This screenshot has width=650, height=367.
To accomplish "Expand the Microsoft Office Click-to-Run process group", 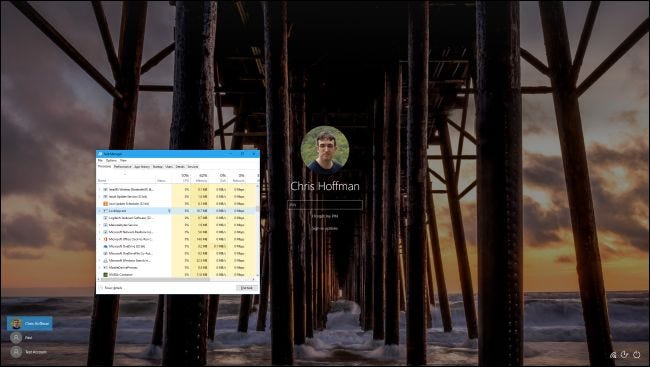I will [99, 239].
